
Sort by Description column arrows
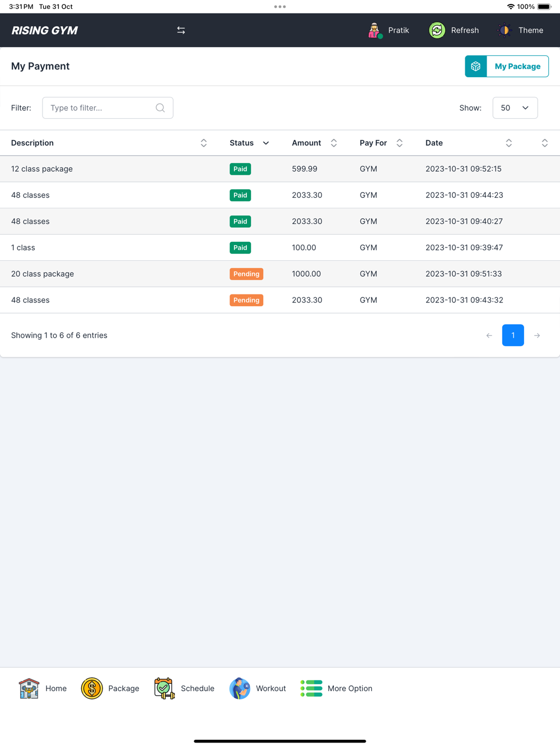(x=204, y=143)
